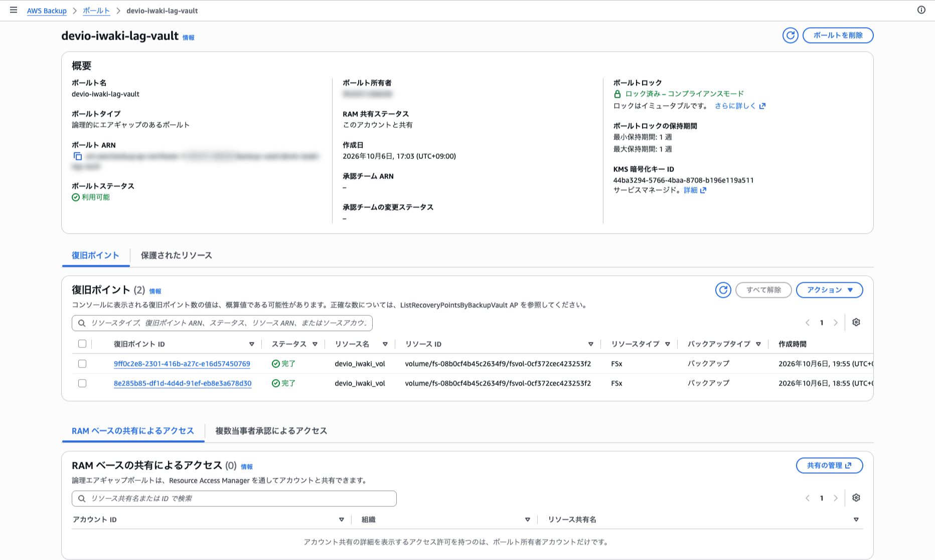Open the アクション dropdown
The height and width of the screenshot is (560, 935).
coord(830,290)
